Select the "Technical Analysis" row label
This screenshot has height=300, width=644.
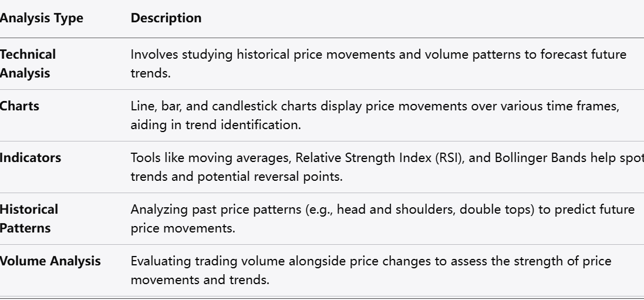click(x=28, y=63)
